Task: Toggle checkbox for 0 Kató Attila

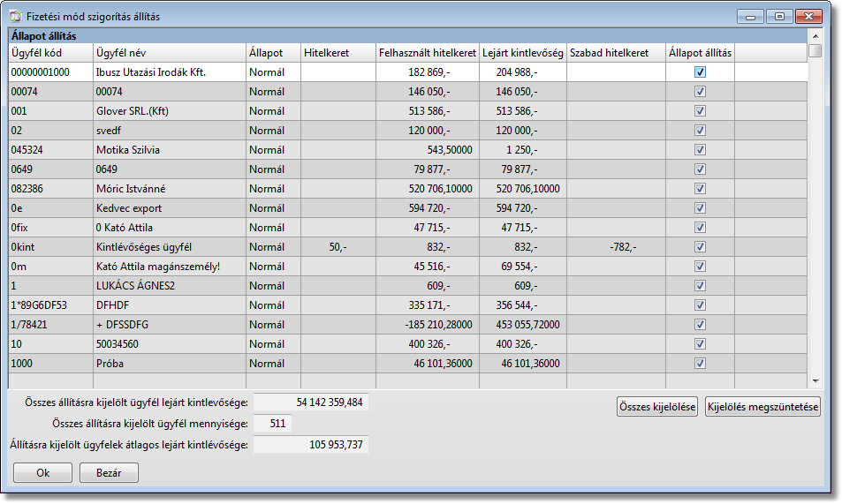Action: tap(700, 228)
